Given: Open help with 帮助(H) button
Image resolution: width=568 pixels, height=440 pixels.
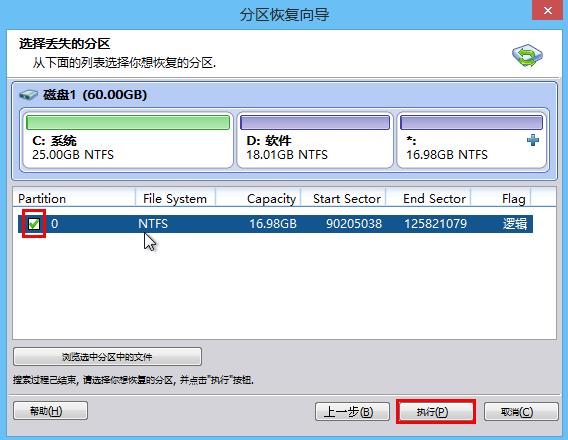Looking at the screenshot, I should point(50,411).
